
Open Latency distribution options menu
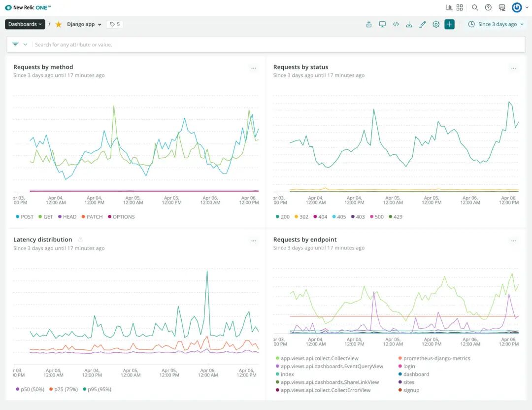coord(254,240)
